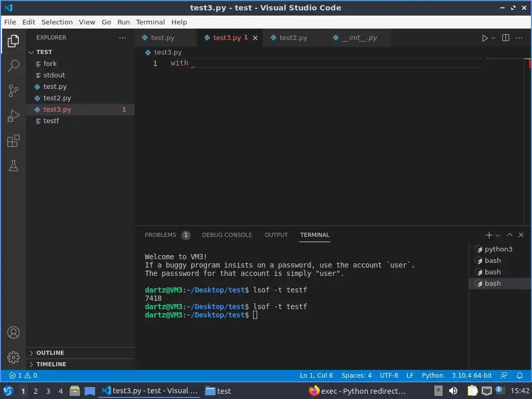This screenshot has width=532, height=399.
Task: Open notifications bell in status bar
Action: pyautogui.click(x=520, y=376)
